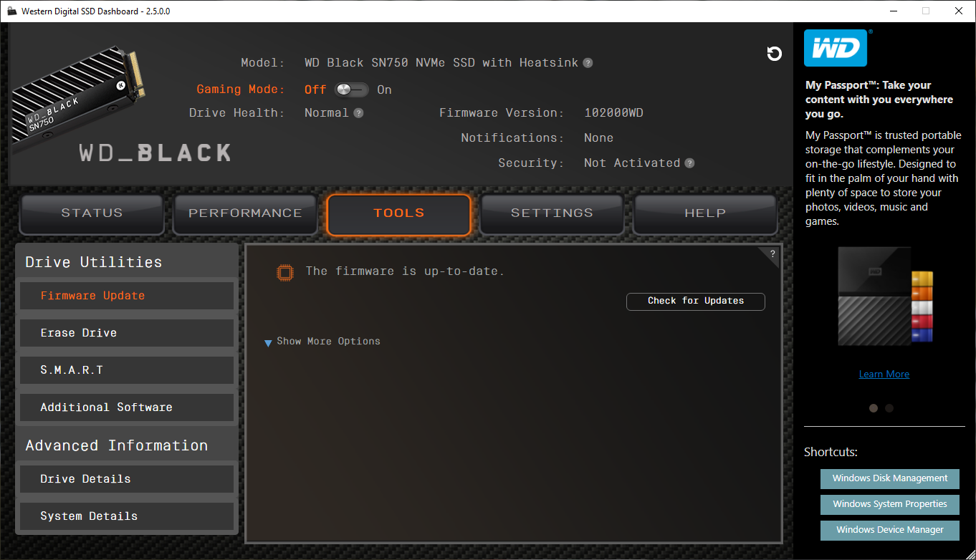Select the first carousel dot indicator

pyautogui.click(x=874, y=408)
